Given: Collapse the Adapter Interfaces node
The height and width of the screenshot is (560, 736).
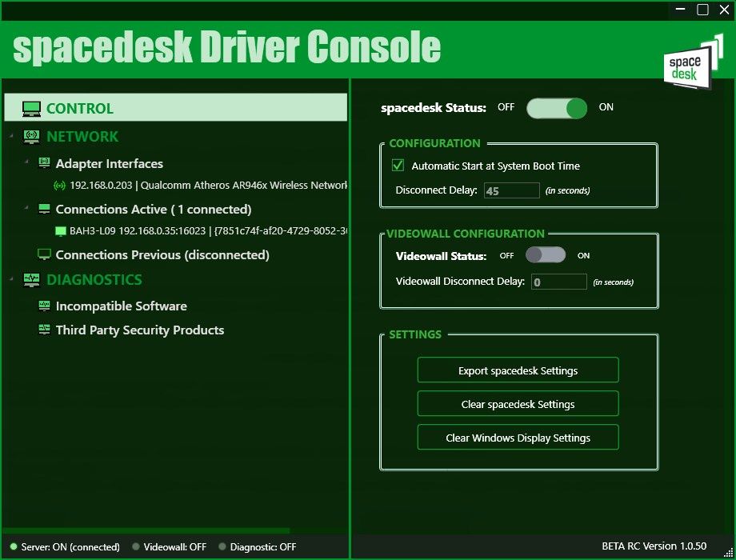Looking at the screenshot, I should click(26, 162).
